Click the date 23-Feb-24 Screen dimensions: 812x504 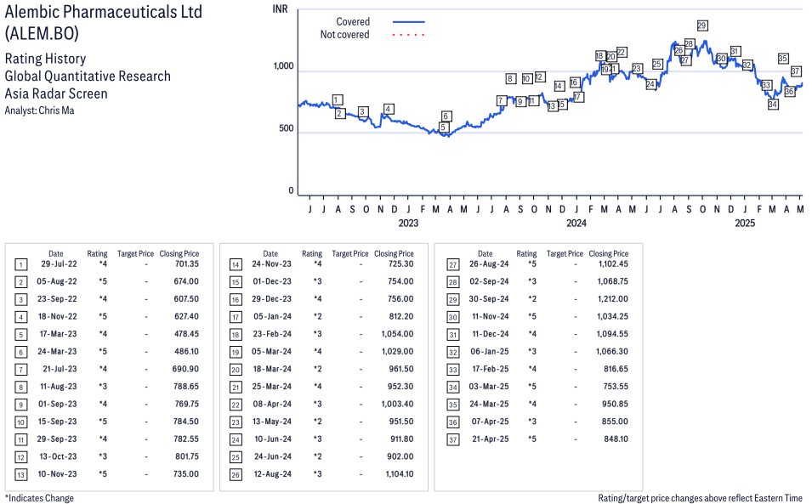[x=272, y=334]
